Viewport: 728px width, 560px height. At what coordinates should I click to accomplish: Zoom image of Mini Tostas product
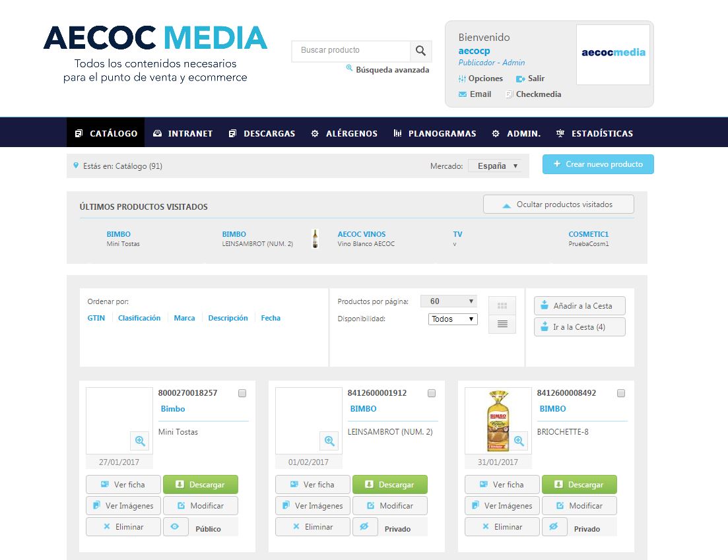[x=140, y=441]
